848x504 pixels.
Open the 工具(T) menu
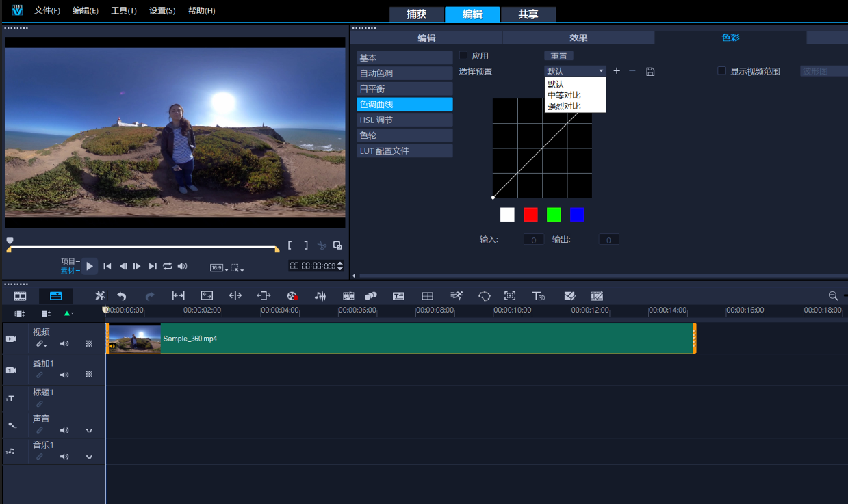tap(123, 11)
